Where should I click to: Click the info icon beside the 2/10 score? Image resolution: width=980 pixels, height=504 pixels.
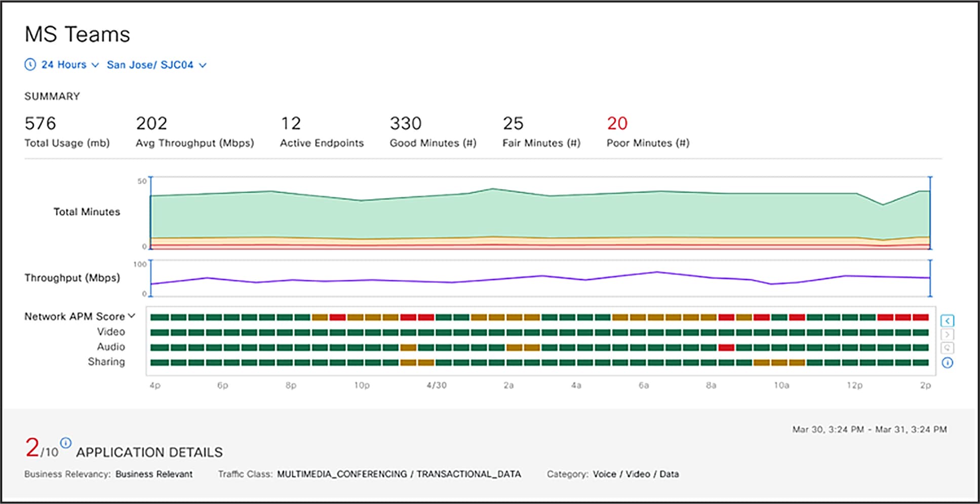point(66,442)
